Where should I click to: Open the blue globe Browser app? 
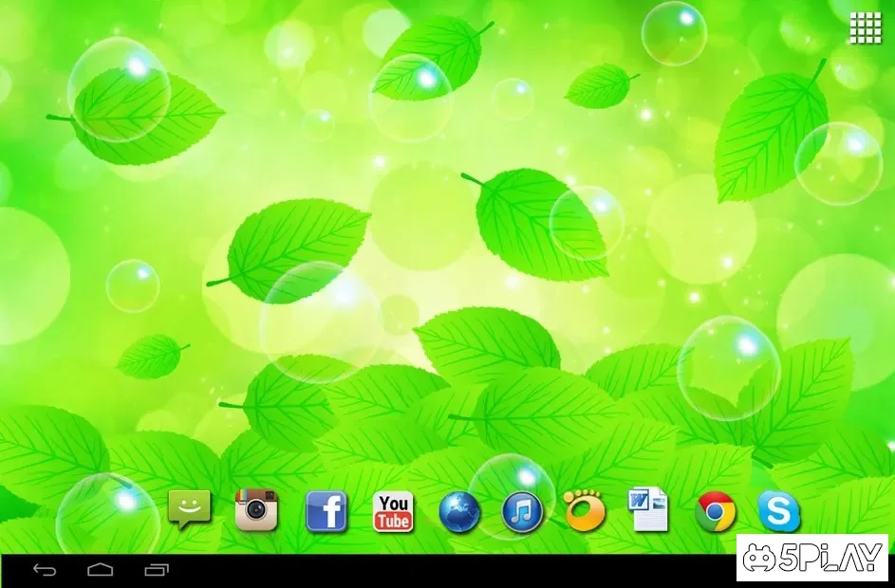coord(459,513)
